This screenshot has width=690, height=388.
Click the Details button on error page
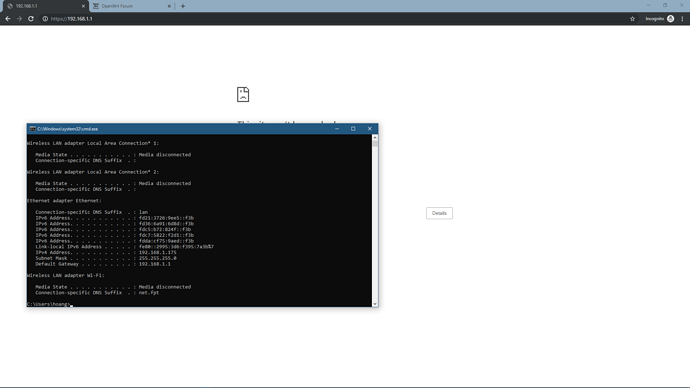pyautogui.click(x=439, y=213)
